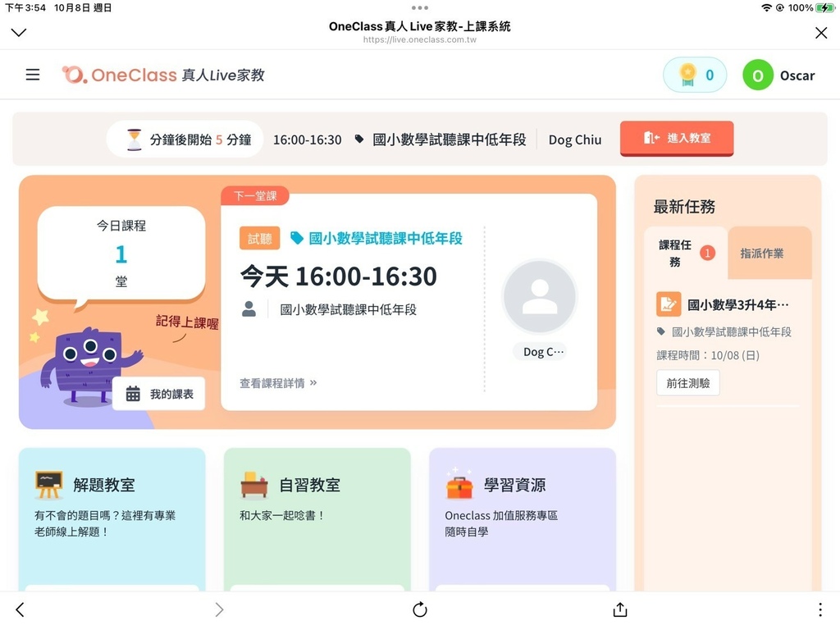
Task: Click the https://live.oneclass.com.tw URL text
Action: pos(419,39)
